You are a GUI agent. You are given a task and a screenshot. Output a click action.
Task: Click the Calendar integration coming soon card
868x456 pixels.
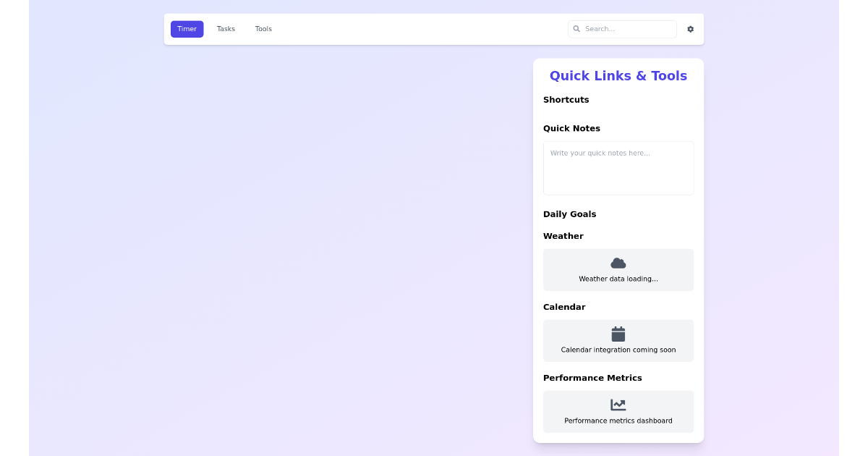(x=618, y=340)
